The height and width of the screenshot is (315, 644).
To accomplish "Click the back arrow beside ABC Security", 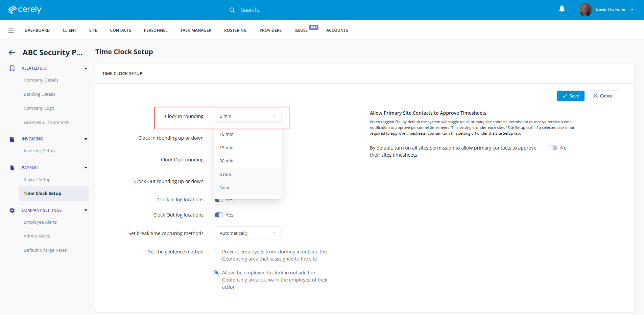I will [12, 52].
